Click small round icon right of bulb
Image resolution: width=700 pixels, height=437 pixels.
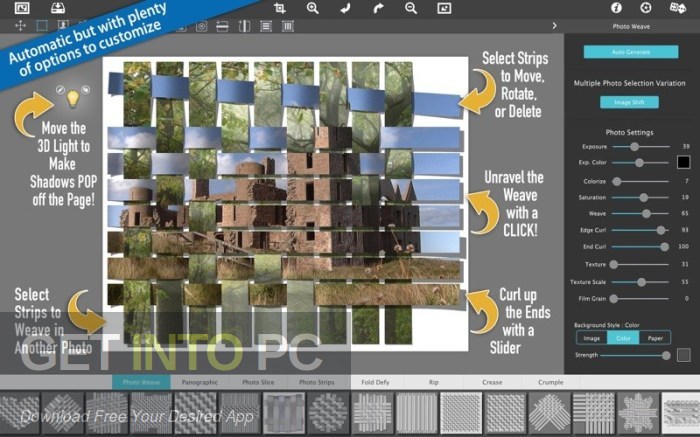tap(85, 90)
